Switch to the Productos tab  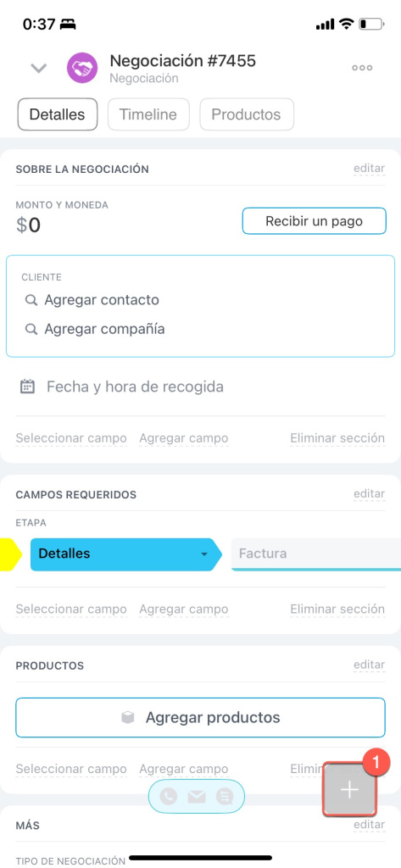247,114
